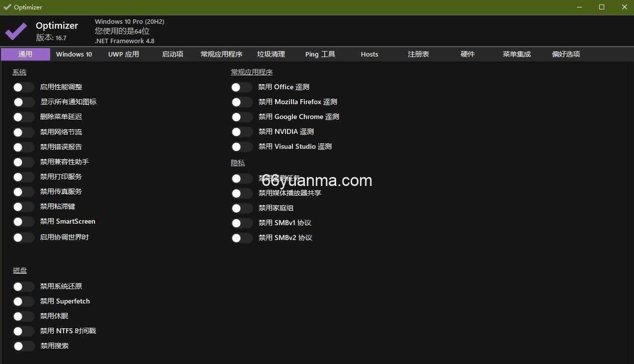Switch to the Windows 10 tab
Screen dimensions: 634x364
[x=73, y=54]
